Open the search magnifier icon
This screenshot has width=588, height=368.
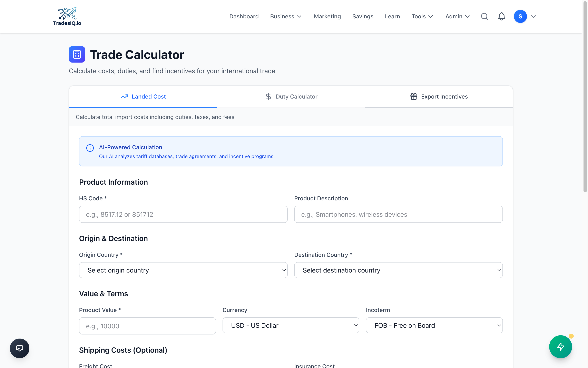click(x=484, y=16)
